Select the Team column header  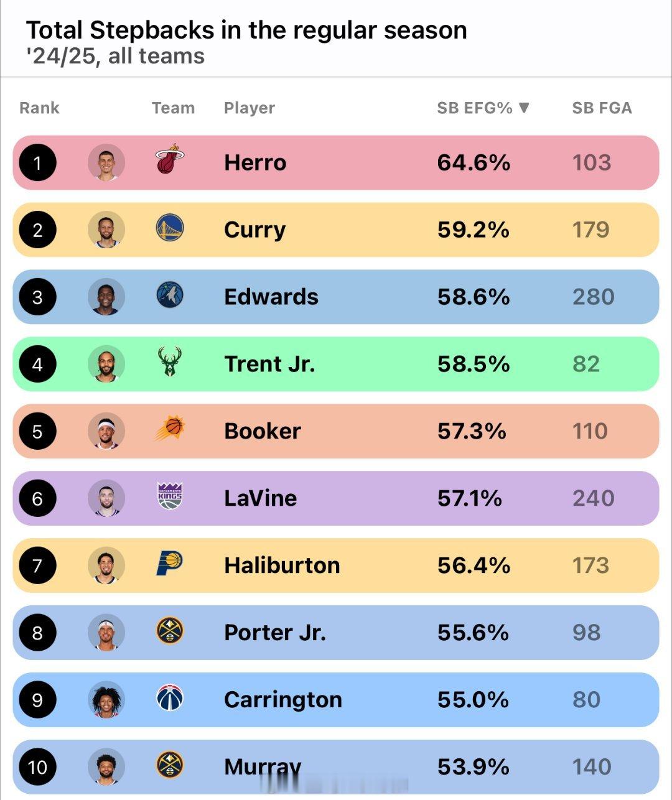point(173,108)
